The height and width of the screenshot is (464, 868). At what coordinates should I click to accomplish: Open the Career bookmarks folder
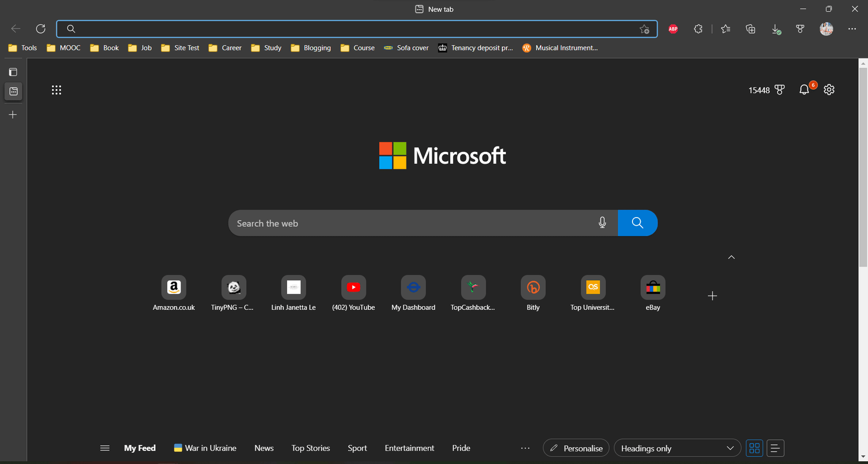[x=225, y=48]
